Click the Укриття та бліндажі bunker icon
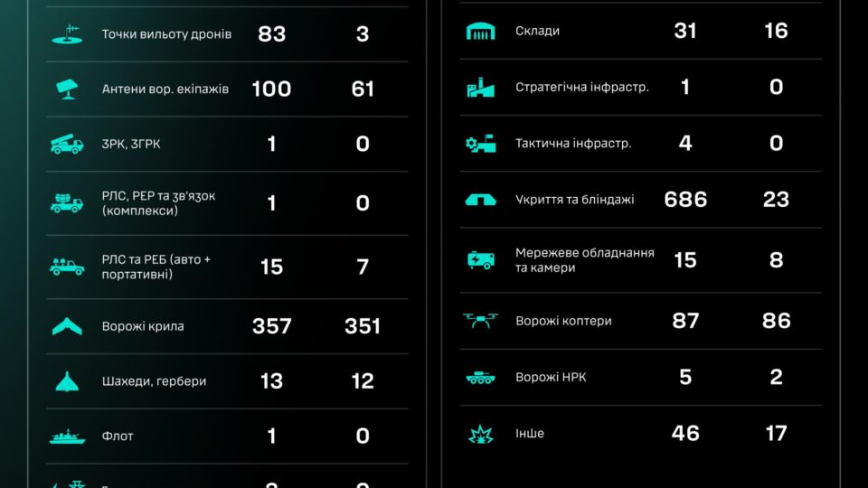This screenshot has height=488, width=868. 480,200
